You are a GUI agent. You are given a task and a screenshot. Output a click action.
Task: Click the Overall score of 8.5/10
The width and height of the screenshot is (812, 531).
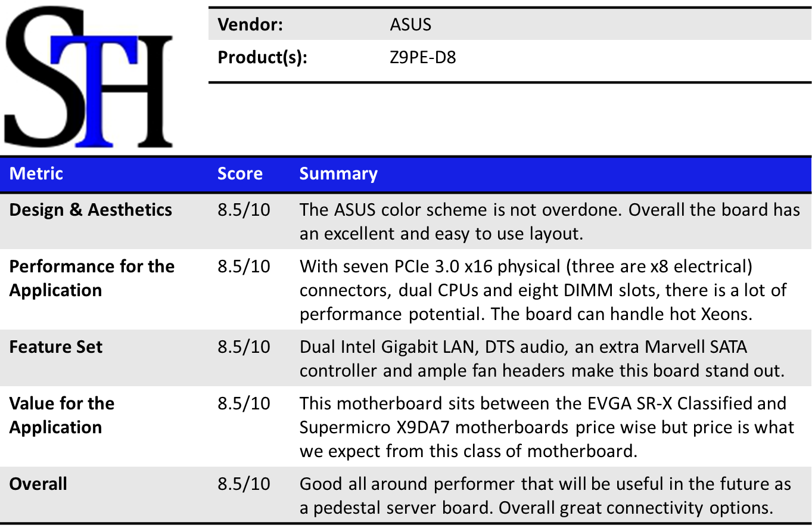pos(244,483)
